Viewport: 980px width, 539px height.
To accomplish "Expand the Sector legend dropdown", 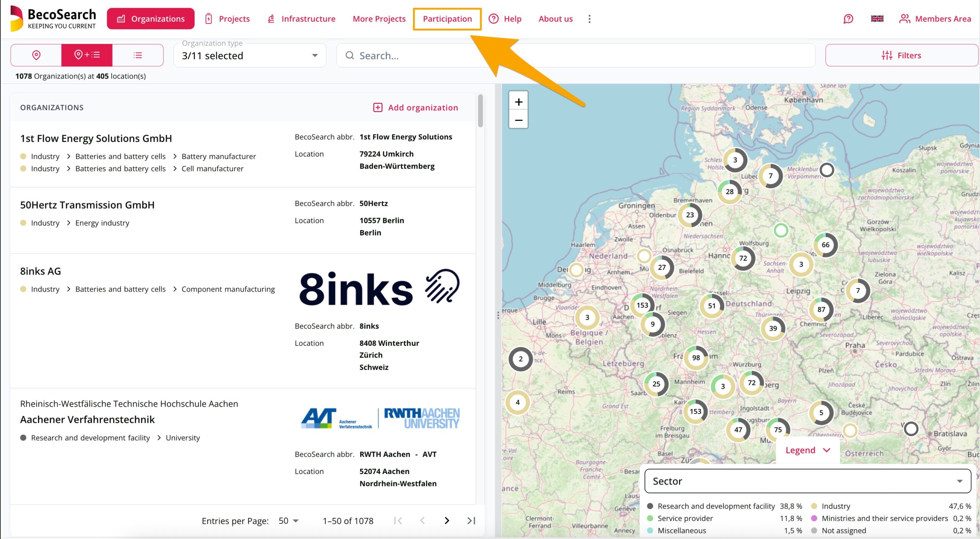I will tap(808, 481).
